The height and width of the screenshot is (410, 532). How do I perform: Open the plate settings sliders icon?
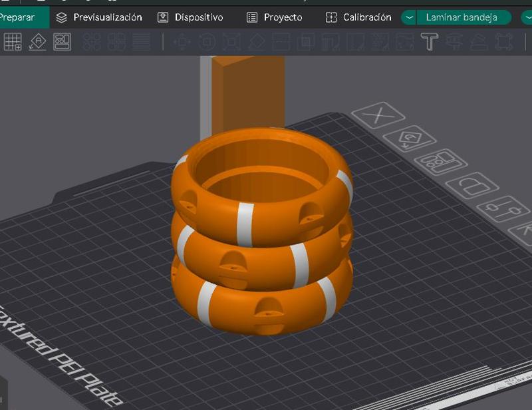[x=503, y=209]
